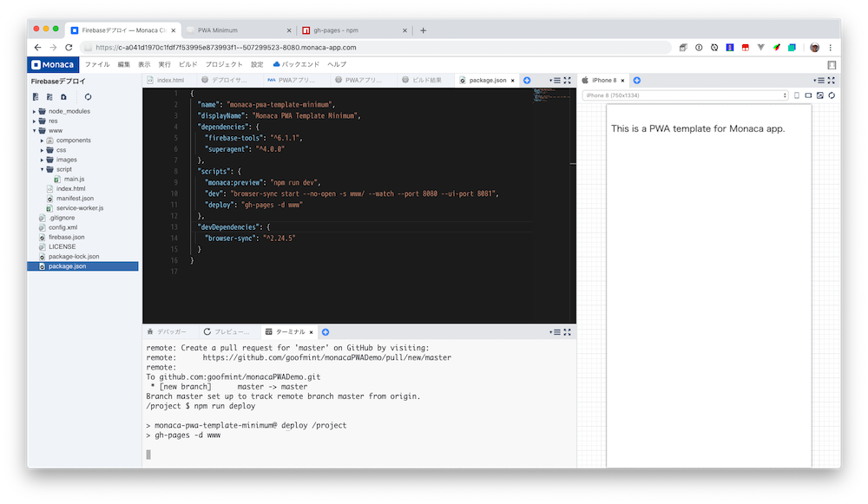
Task: Click the browser address bar URL
Action: pos(226,48)
